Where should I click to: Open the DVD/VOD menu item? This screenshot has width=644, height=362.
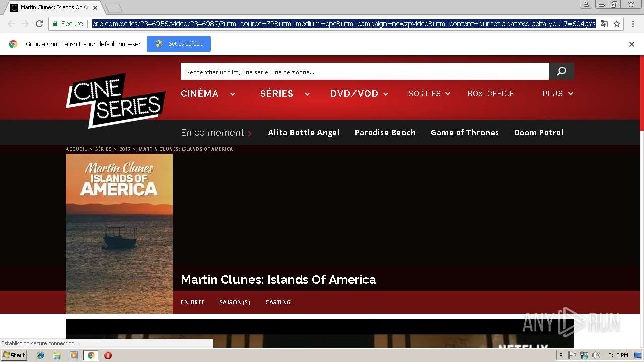(354, 94)
